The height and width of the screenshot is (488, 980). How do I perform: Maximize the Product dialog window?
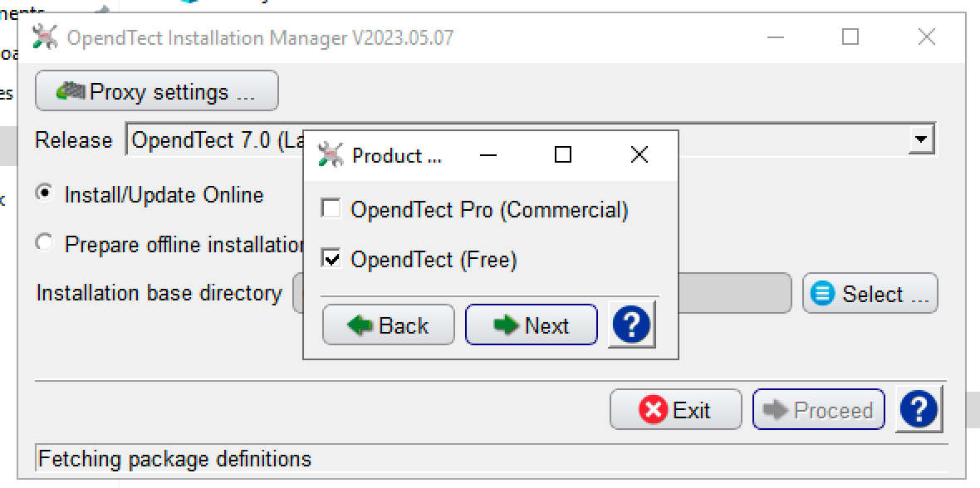coord(563,155)
